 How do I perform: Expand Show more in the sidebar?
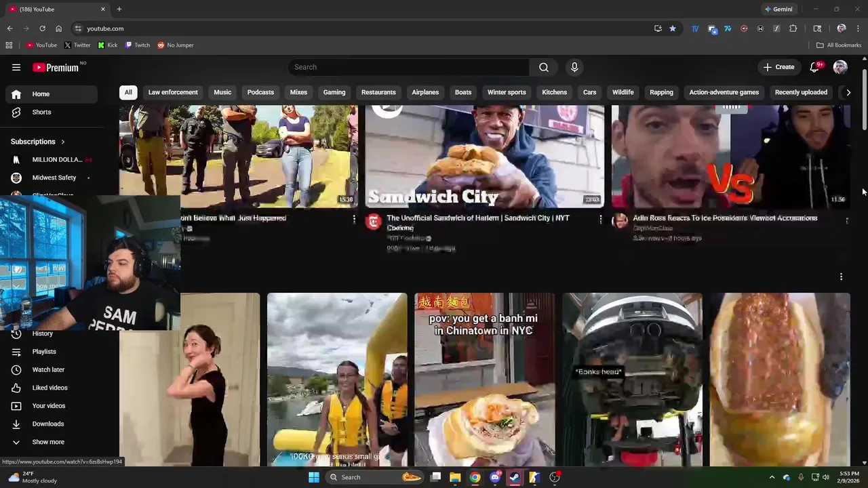click(x=52, y=442)
